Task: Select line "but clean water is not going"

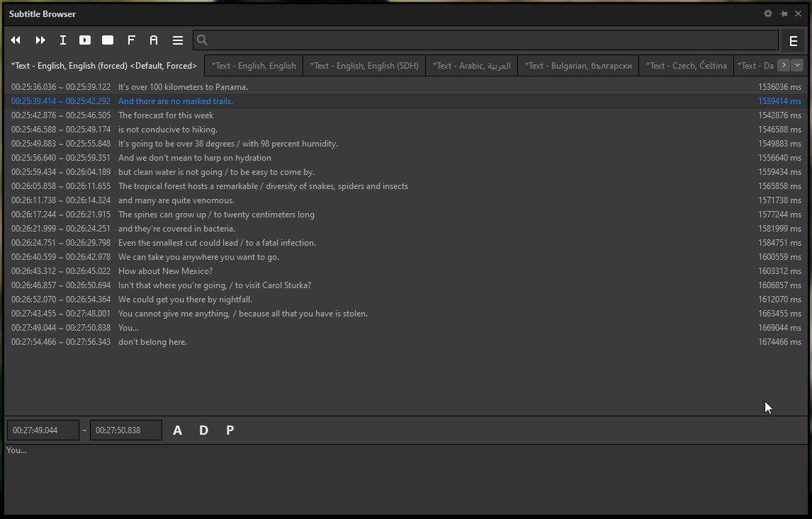Action: tap(406, 172)
